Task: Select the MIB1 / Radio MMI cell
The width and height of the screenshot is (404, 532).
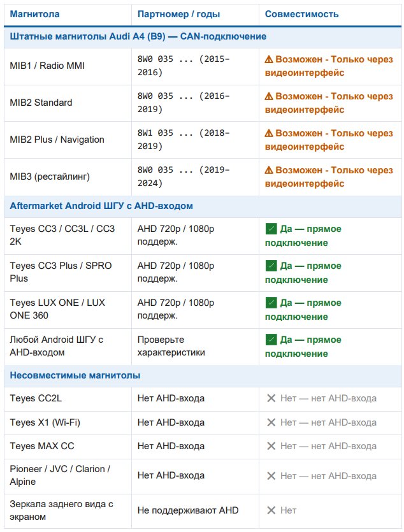Action: point(68,66)
